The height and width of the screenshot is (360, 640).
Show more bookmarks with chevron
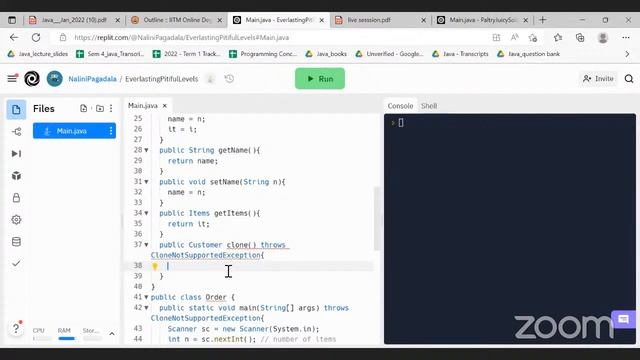[x=627, y=54]
